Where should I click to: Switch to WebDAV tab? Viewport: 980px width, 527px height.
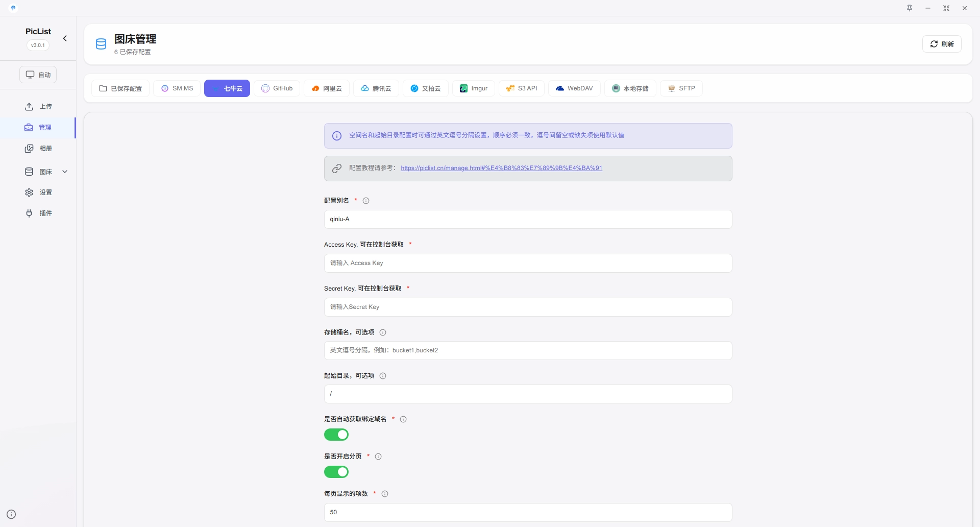click(x=575, y=88)
